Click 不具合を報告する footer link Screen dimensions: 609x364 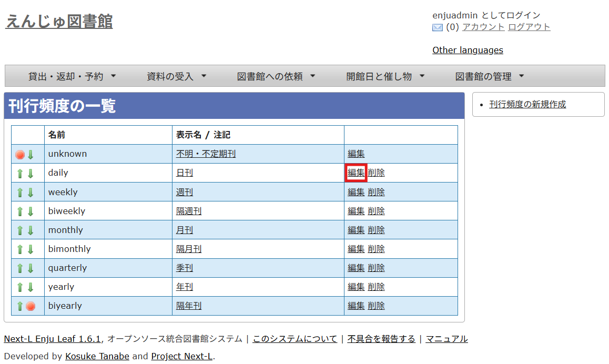(x=381, y=339)
